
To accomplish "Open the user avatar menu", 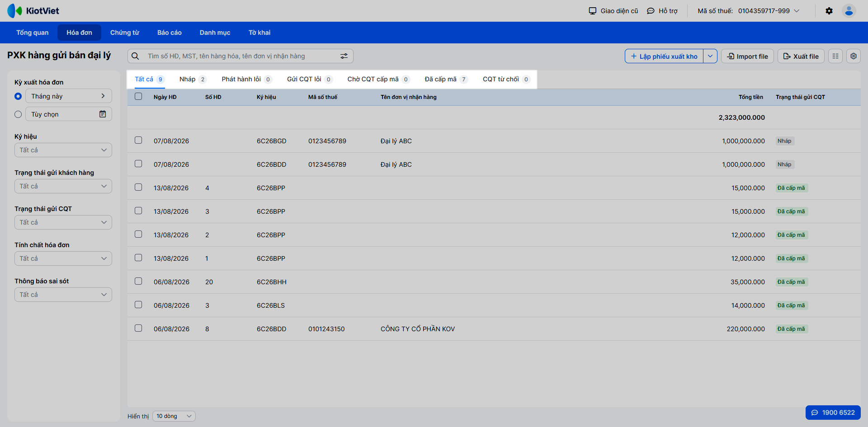I will click(x=849, y=11).
